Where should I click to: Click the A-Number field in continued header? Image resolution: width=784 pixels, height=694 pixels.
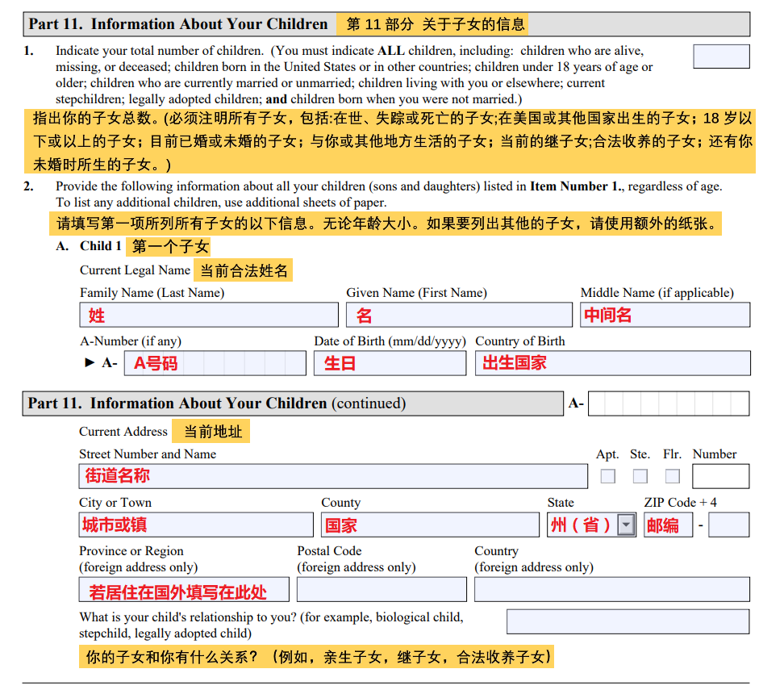(669, 403)
